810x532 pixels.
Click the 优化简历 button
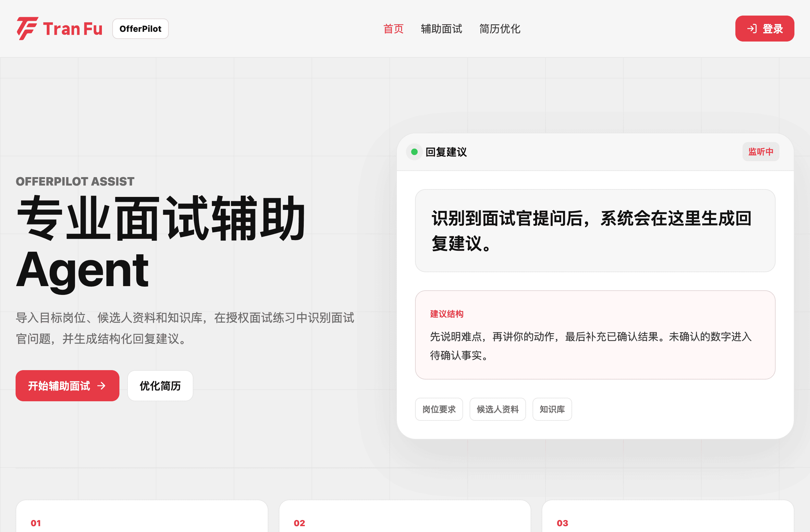coord(160,386)
